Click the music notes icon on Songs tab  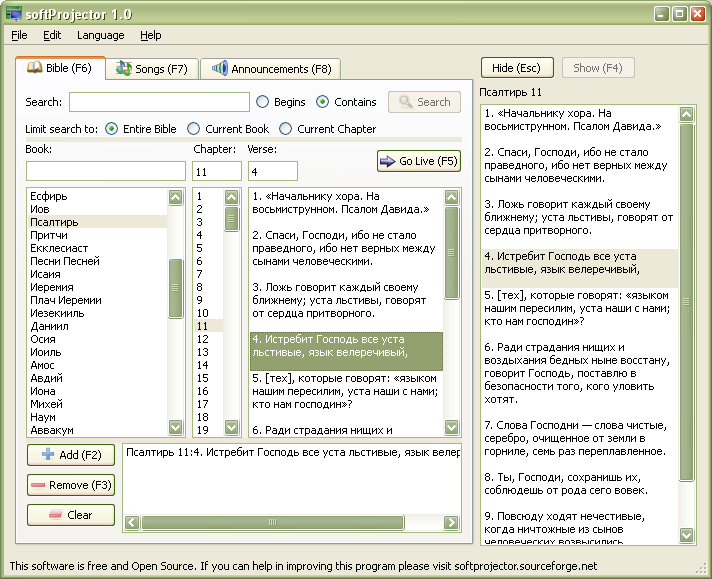point(123,68)
